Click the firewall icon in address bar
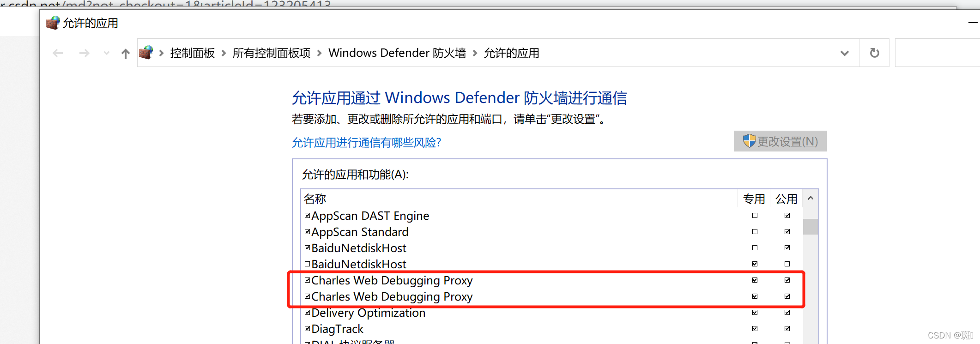 point(146,53)
